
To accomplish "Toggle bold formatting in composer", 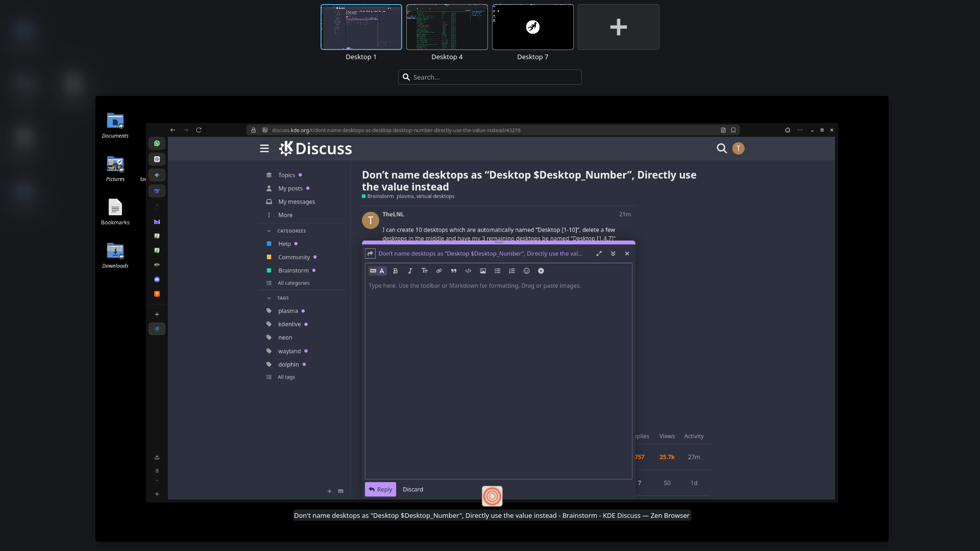I will [396, 271].
